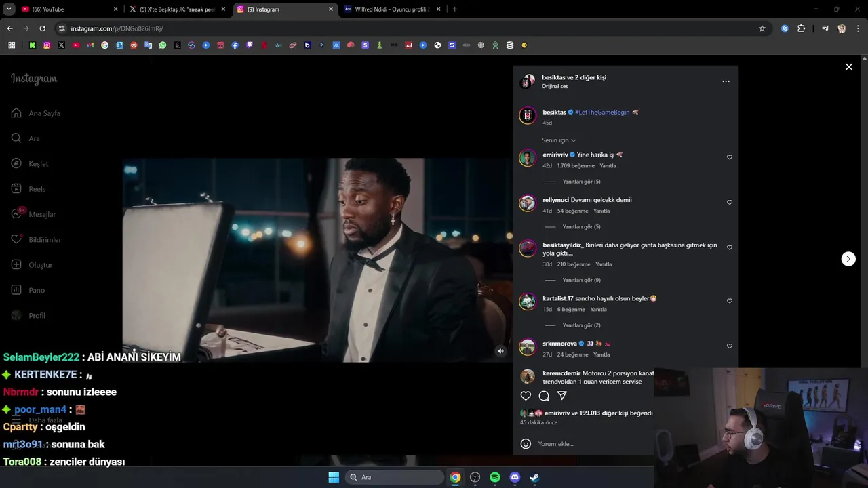The image size is (868, 488).
Task: View '199.013 diğer kişi' likes list
Action: 604,413
